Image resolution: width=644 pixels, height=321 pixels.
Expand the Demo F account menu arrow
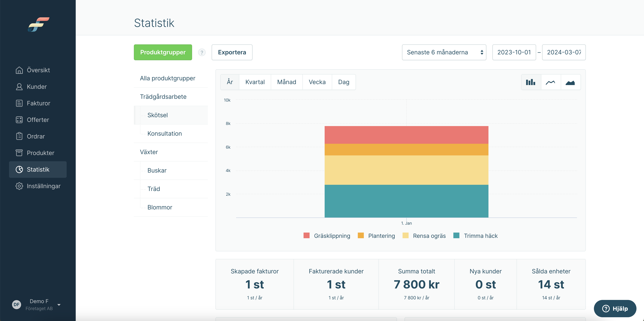click(59, 305)
